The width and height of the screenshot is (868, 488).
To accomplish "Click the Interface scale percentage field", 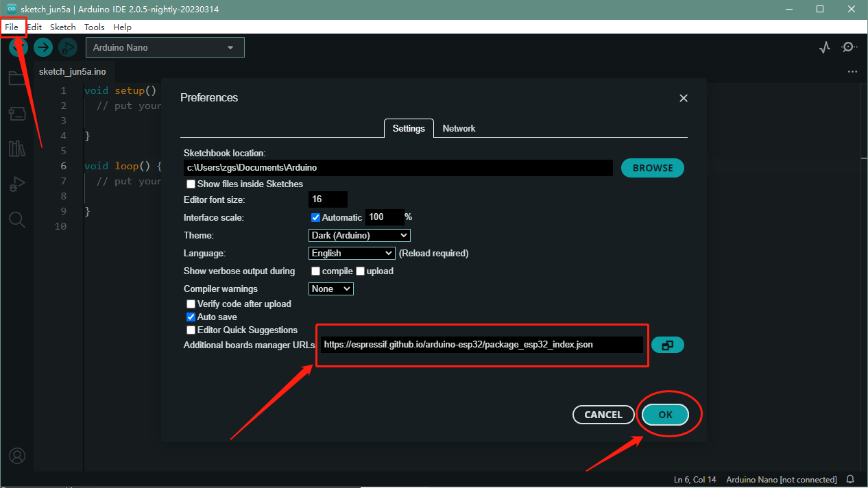I will pos(384,217).
